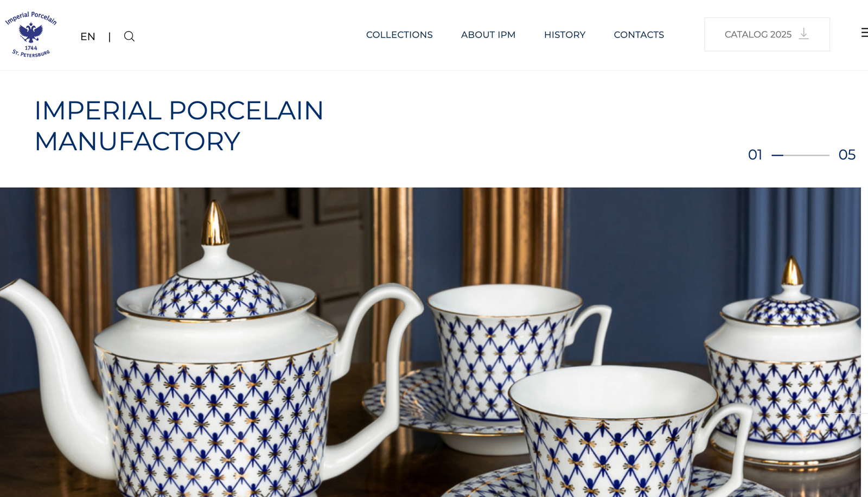The width and height of the screenshot is (868, 497).
Task: Click the Imperial Porcelain Manufactory heading
Action: click(x=179, y=126)
